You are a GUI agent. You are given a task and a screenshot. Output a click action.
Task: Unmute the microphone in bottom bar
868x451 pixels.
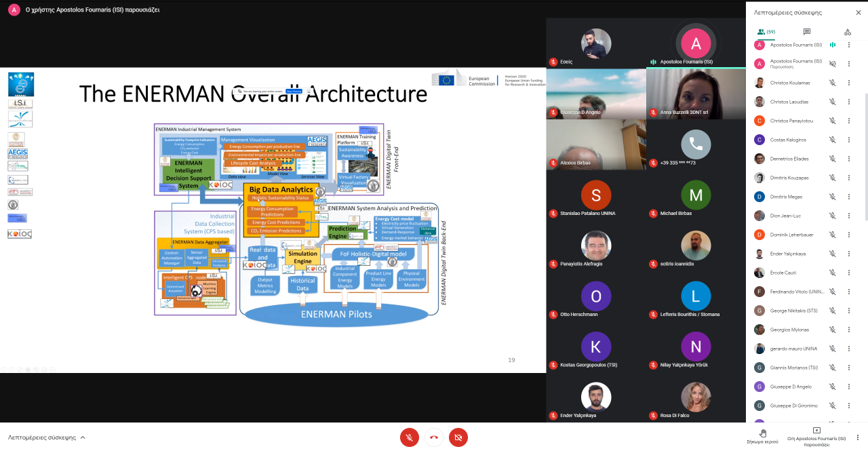[410, 437]
